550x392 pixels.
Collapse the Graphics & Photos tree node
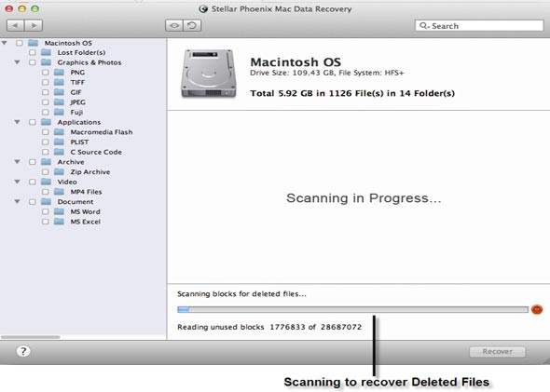click(x=17, y=62)
